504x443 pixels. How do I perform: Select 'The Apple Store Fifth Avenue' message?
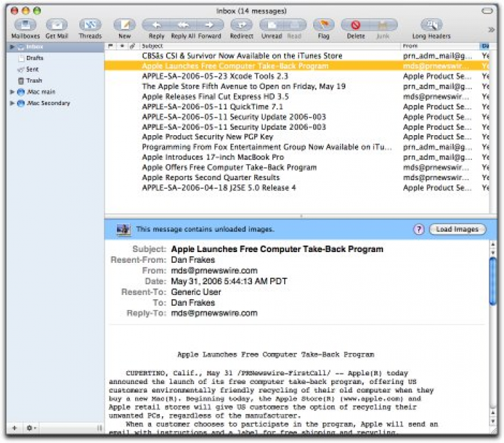tap(296, 86)
